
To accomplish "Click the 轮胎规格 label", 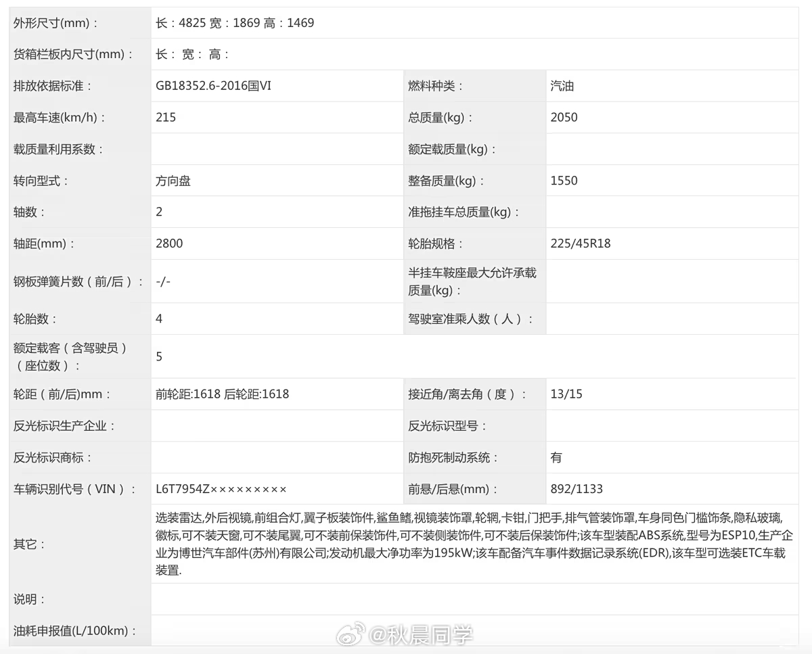I will (436, 243).
